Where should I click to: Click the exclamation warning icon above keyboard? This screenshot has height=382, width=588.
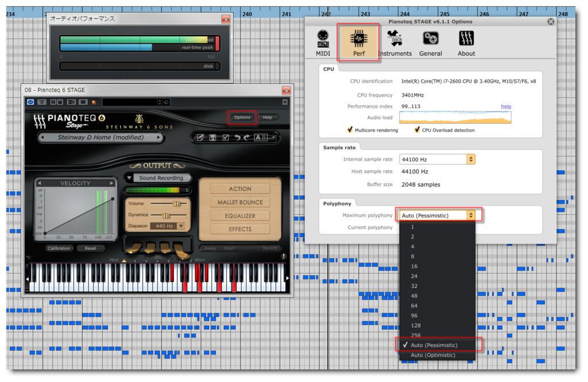click(x=284, y=257)
